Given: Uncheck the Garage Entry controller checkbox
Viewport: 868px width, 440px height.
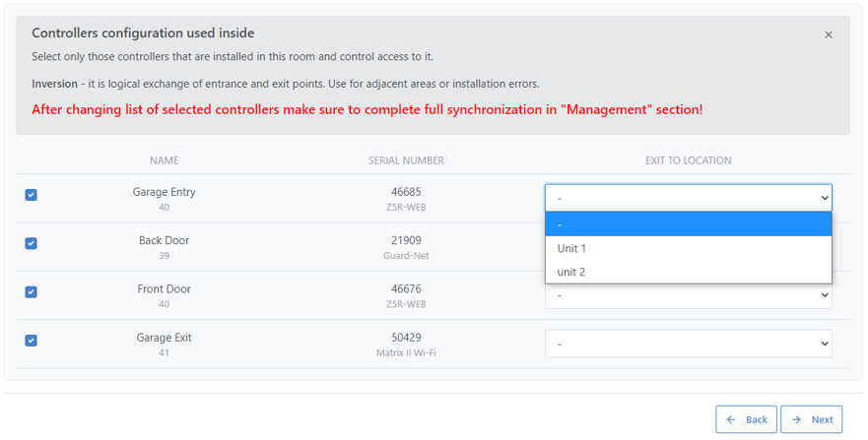Looking at the screenshot, I should point(31,195).
